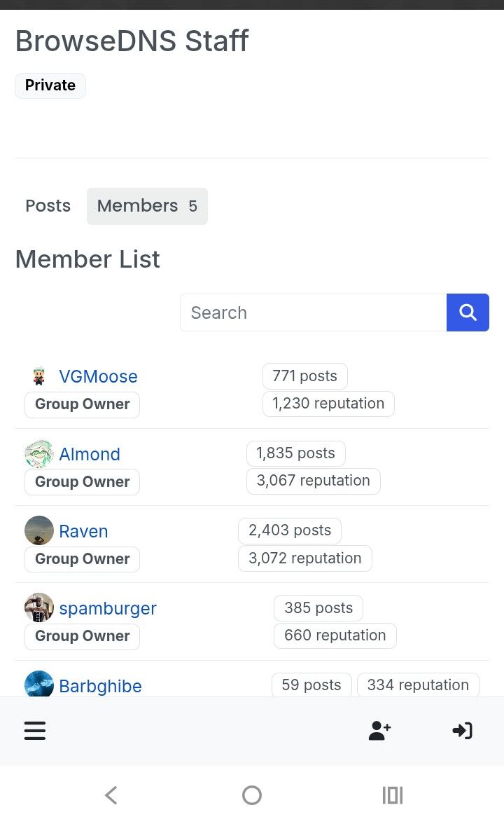Click the 334 reputation badge
This screenshot has width=504, height=824.
tap(418, 685)
